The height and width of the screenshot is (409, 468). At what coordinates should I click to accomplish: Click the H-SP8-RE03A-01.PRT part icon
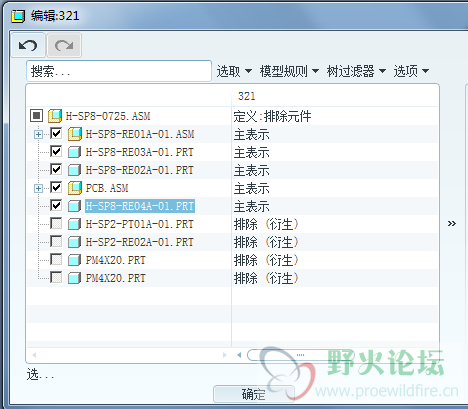tap(74, 152)
